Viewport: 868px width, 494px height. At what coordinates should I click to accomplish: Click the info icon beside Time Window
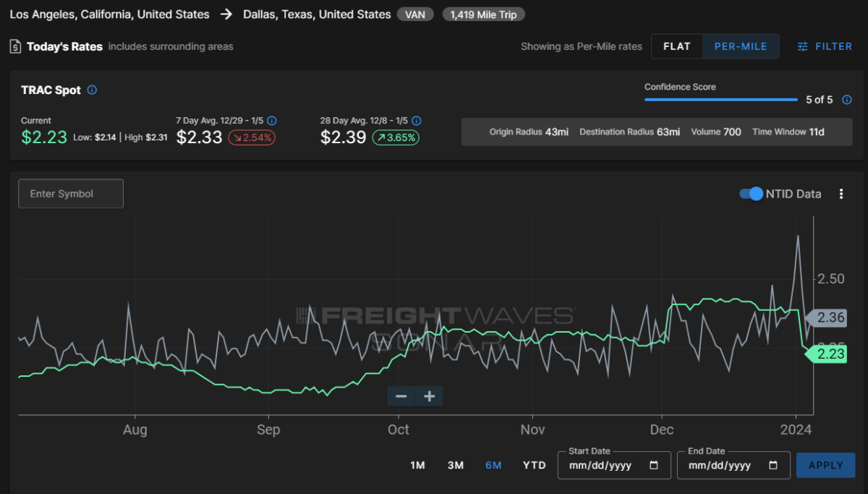pyautogui.click(x=847, y=100)
